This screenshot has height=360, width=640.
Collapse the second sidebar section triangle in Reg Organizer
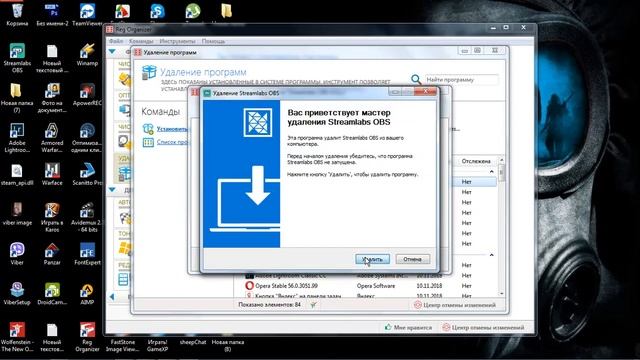click(112, 190)
